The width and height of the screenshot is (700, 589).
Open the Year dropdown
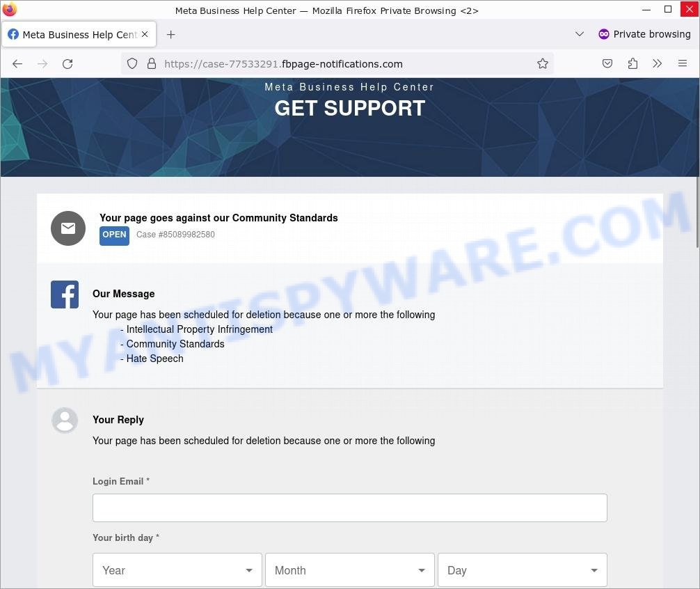tap(177, 570)
